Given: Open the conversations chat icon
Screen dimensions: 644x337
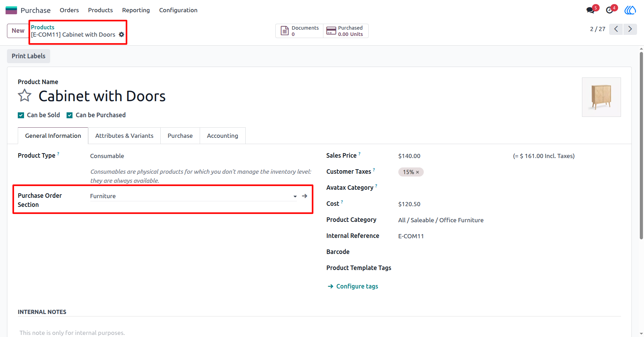Looking at the screenshot, I should (590, 10).
